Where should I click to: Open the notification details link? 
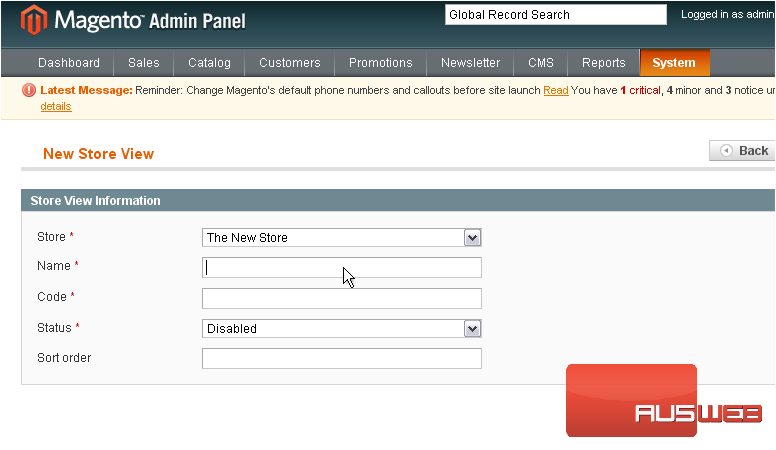[x=56, y=106]
